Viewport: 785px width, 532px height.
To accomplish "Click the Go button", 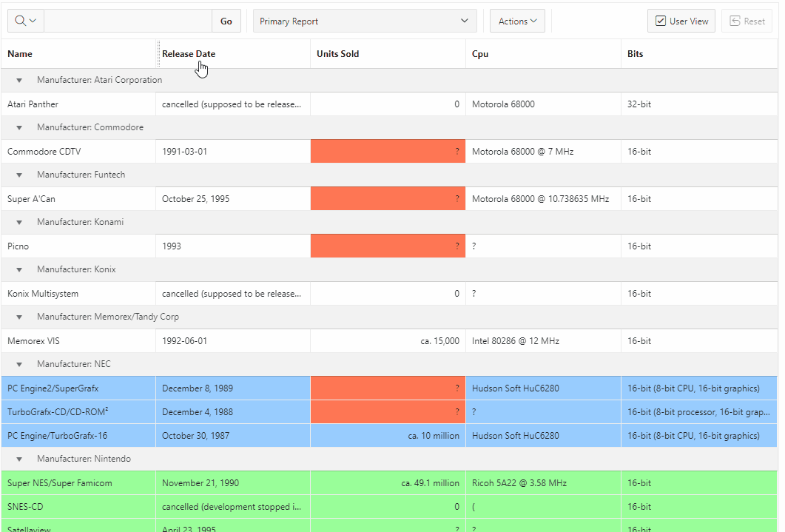I will click(x=226, y=21).
